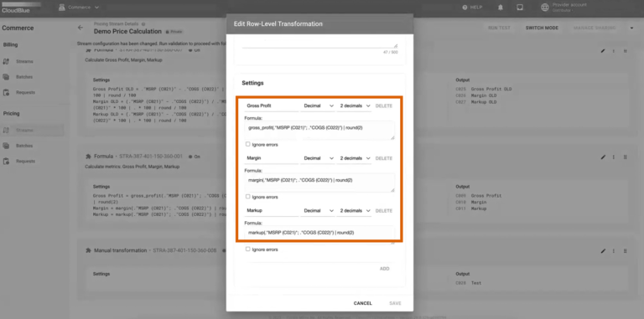Click SAVE in the dialog

pos(395,303)
